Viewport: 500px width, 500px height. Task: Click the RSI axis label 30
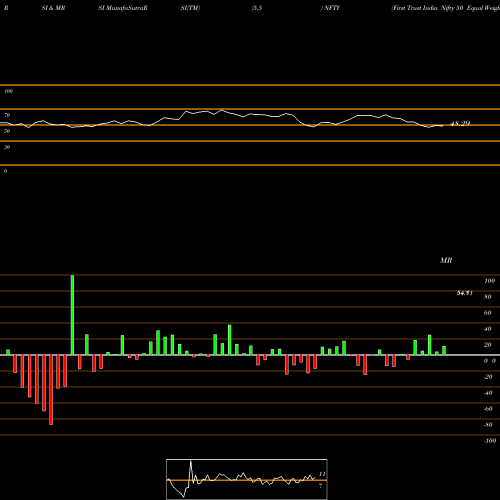pyautogui.click(x=7, y=147)
